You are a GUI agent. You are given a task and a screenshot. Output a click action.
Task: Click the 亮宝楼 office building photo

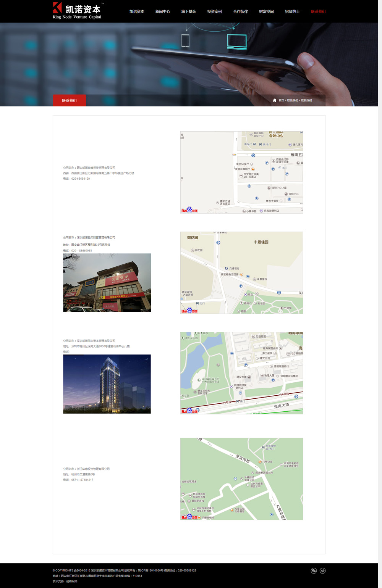(107, 283)
